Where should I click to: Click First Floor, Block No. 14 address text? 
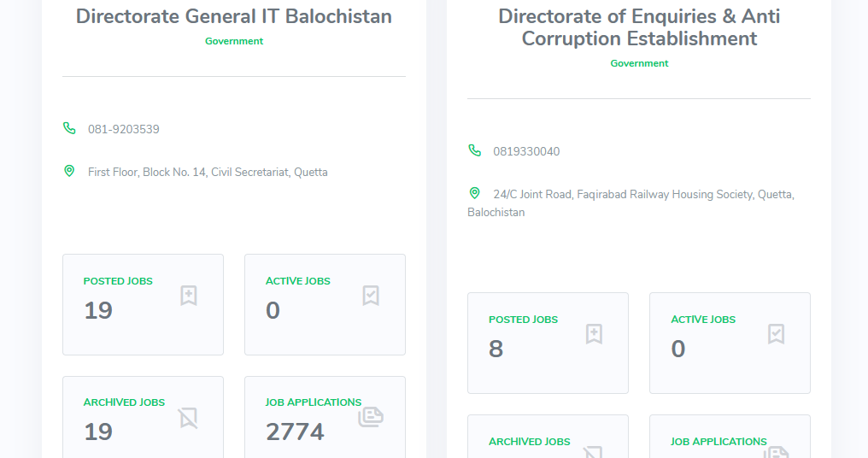click(x=208, y=173)
